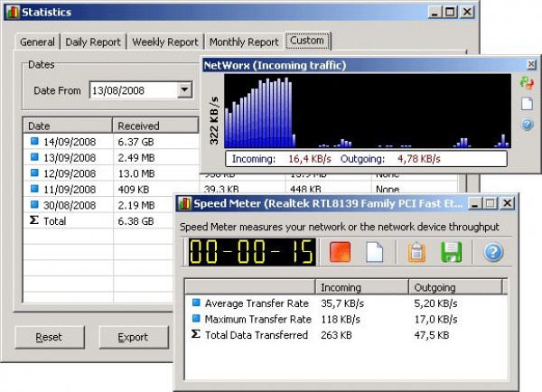Click the Reset button in Statistics

[x=49, y=338]
